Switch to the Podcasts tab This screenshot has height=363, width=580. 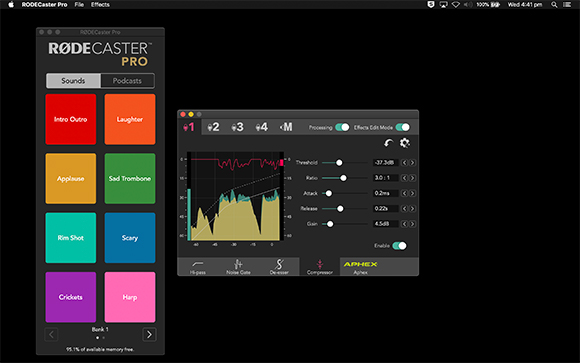(127, 81)
